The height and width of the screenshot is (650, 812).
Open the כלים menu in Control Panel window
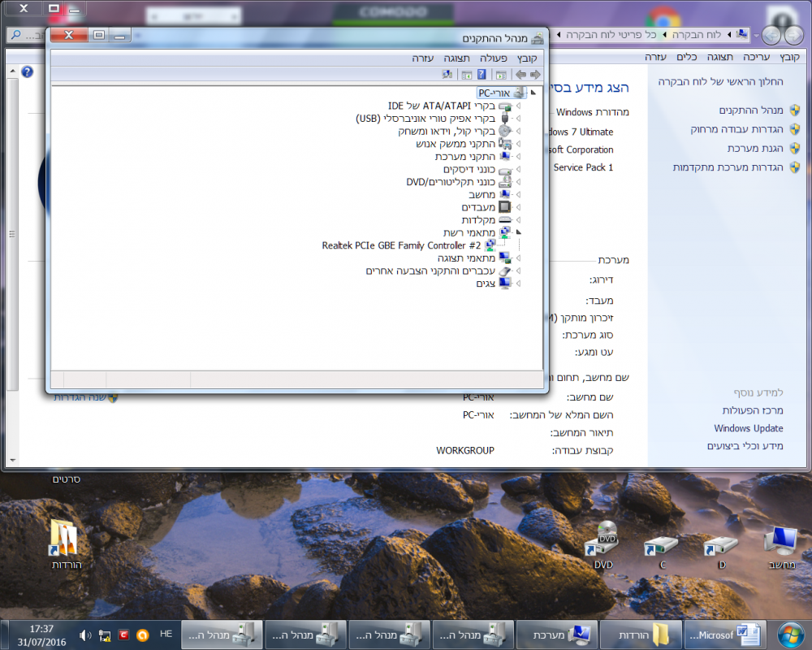point(687,57)
